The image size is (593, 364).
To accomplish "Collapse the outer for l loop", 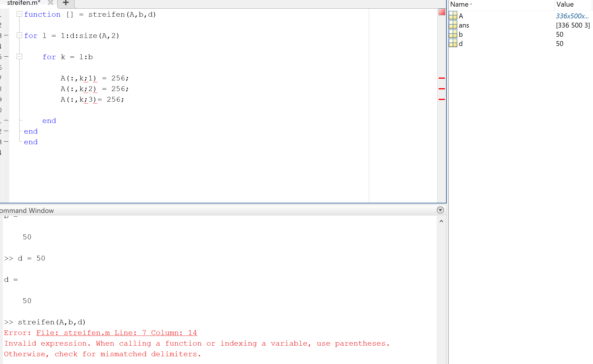I will 19,35.
